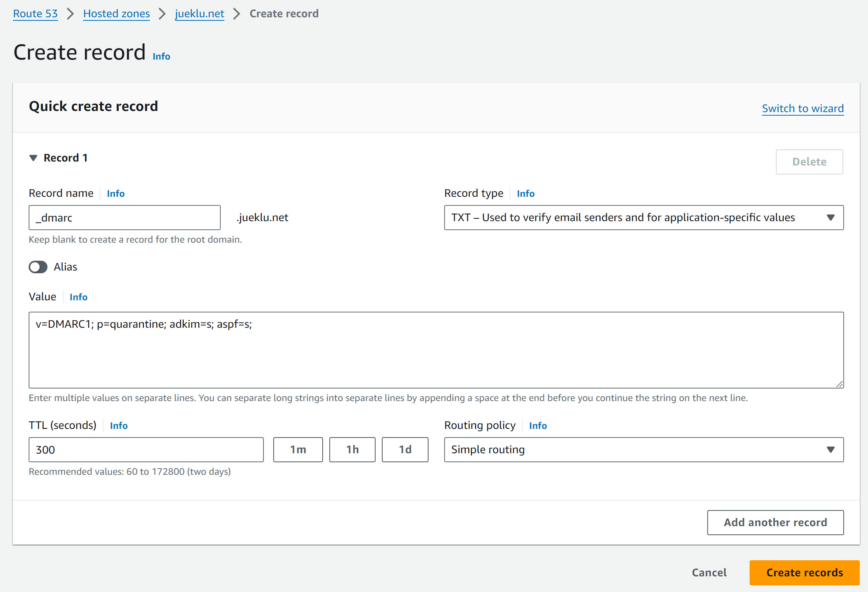
Task: Click Route 53 breadcrumb link
Action: 35,14
